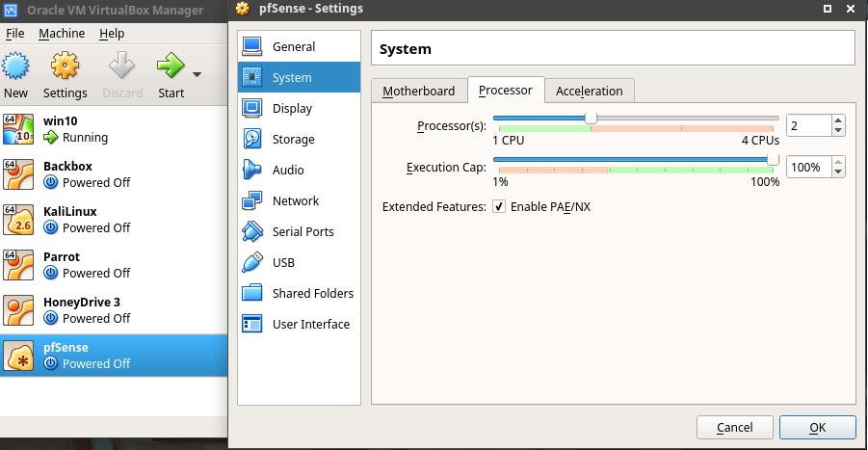The height and width of the screenshot is (450, 868).
Task: Click the power icon under Backbox
Action: click(51, 182)
